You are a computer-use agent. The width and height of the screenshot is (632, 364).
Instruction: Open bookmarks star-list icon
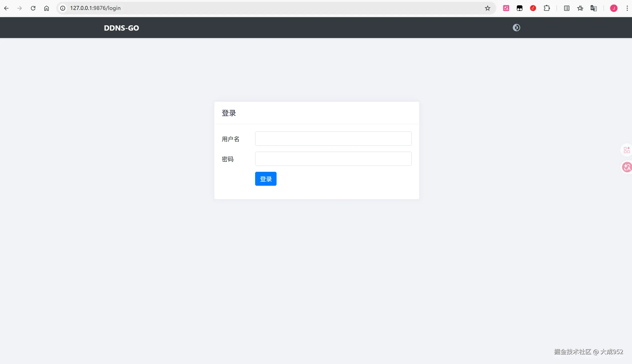(x=580, y=8)
